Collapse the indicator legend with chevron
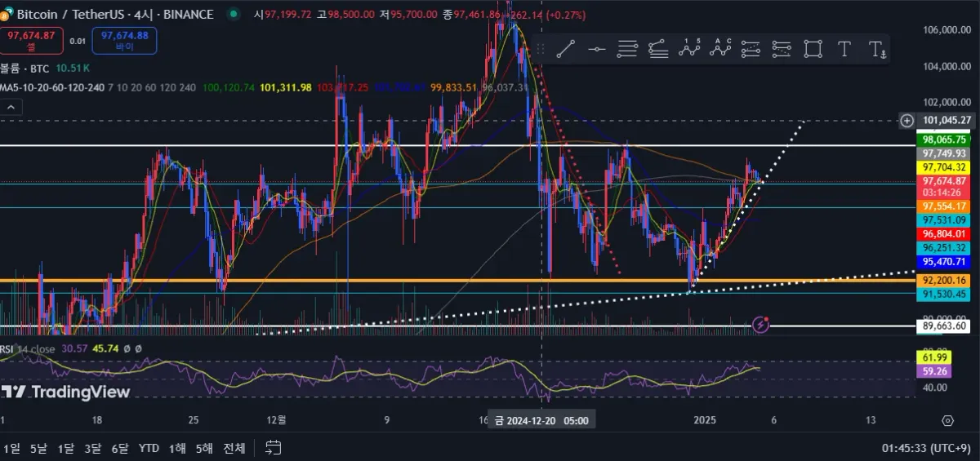The height and width of the screenshot is (461, 980). pyautogui.click(x=11, y=106)
